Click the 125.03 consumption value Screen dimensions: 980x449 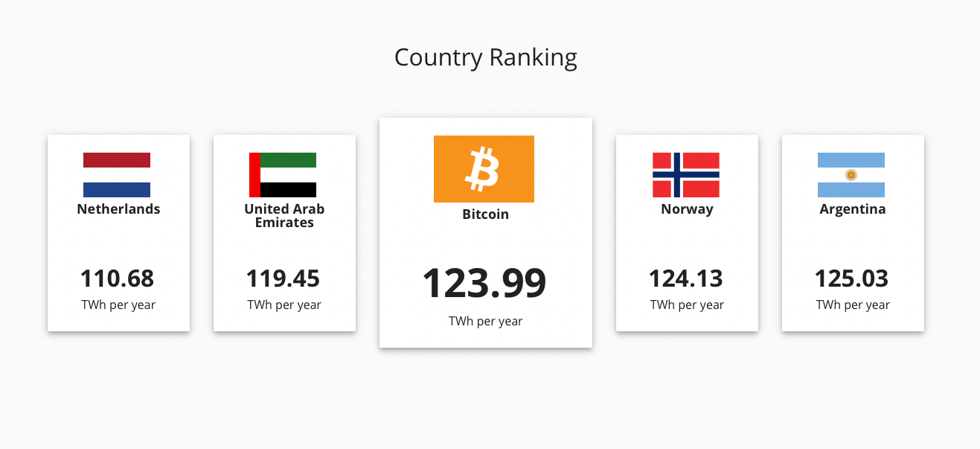[852, 278]
